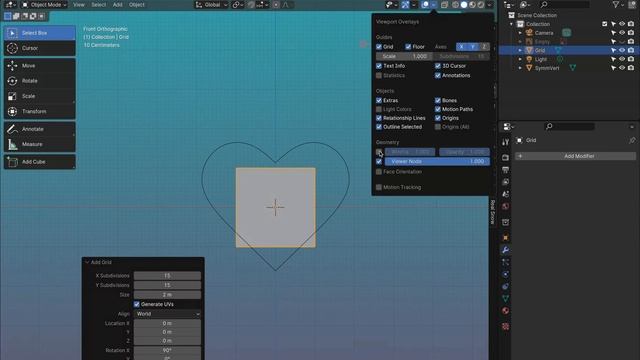Choose the Add Cube tool

click(x=40, y=162)
